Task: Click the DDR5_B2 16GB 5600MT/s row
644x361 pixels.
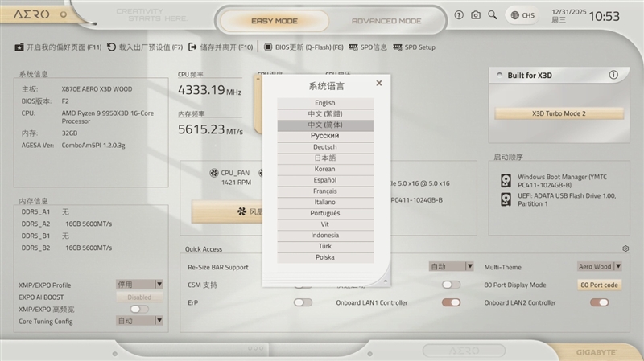Action: pyautogui.click(x=67, y=248)
